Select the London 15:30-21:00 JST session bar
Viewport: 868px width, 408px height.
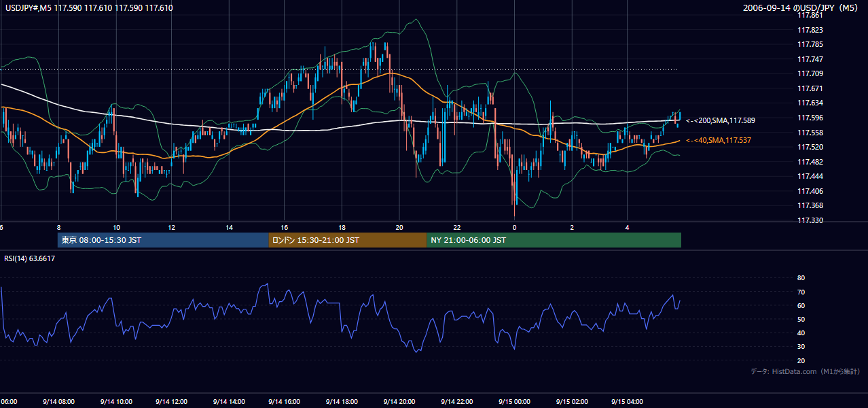tap(348, 240)
